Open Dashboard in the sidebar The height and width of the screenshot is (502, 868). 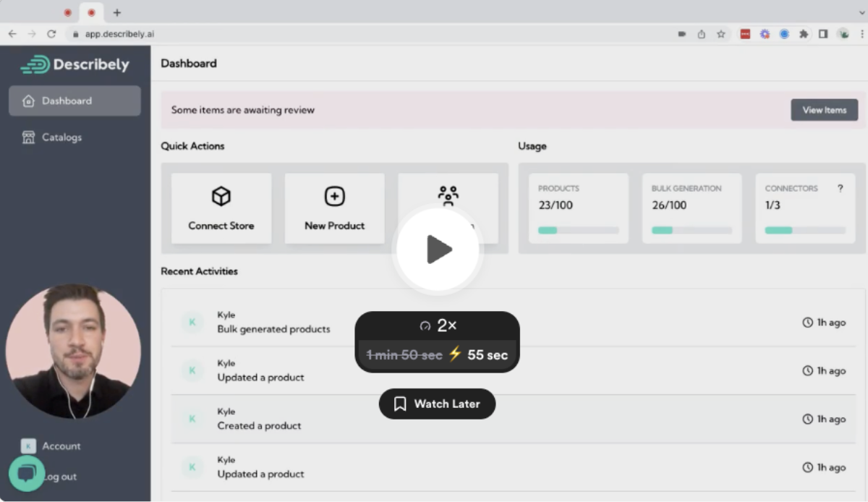75,101
